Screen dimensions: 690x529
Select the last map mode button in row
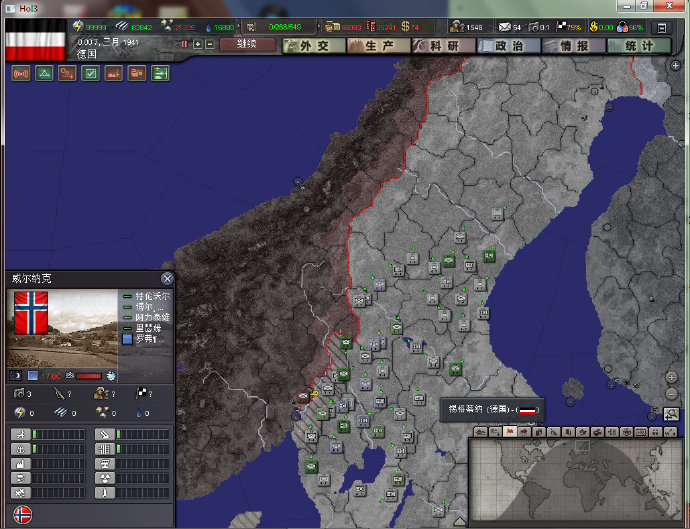click(670, 432)
